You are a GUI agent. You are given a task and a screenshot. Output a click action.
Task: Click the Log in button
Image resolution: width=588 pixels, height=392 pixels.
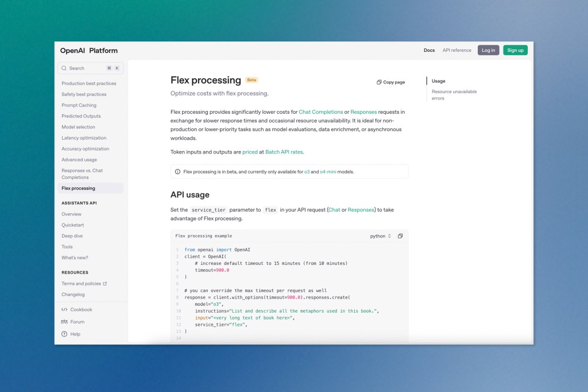488,51
